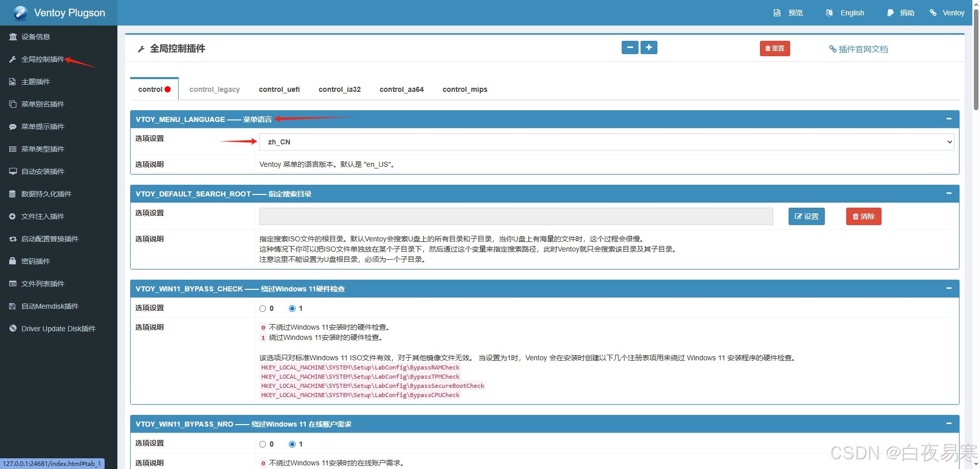Click the link icon beside 插件官网文档
Image resolution: width=980 pixels, height=469 pixels.
point(832,49)
